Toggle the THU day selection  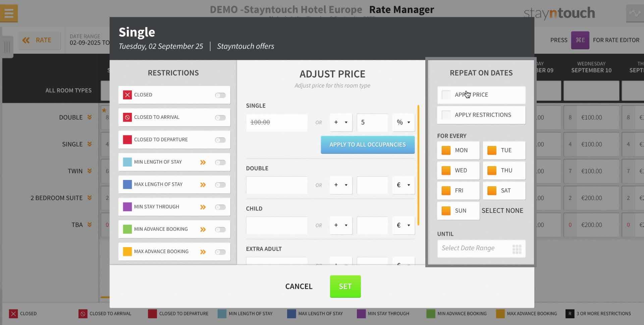pyautogui.click(x=504, y=171)
